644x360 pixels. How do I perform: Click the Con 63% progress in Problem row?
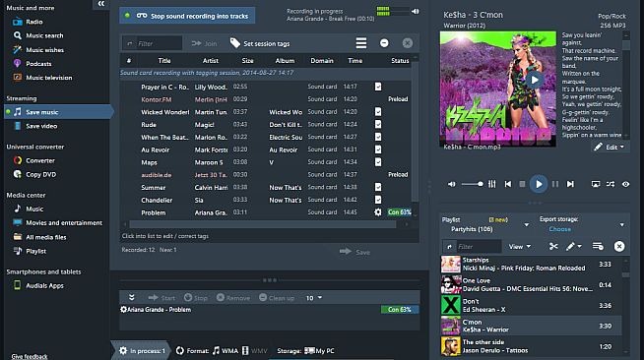[x=399, y=212]
